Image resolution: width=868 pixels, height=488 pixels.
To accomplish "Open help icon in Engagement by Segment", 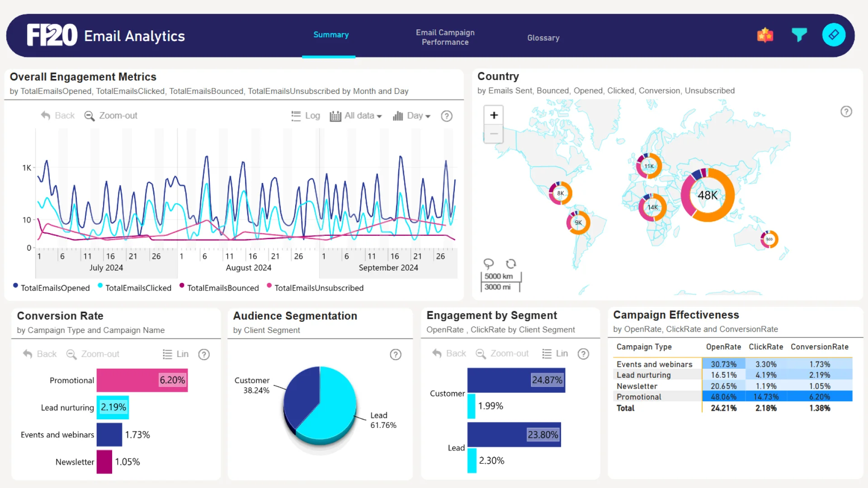I will [x=584, y=354].
